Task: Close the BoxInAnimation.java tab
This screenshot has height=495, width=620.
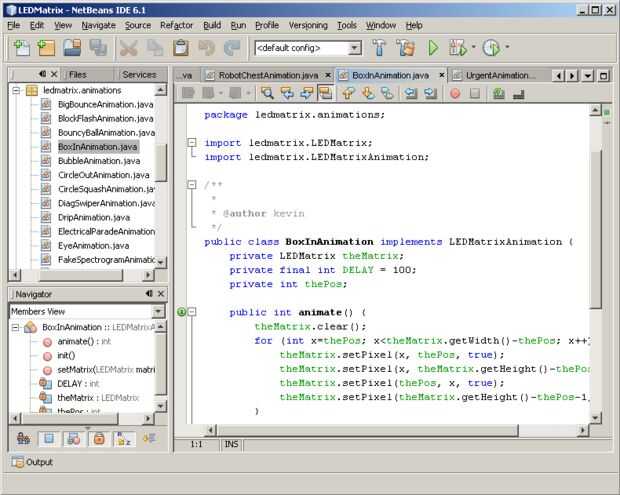Action: (x=442, y=75)
